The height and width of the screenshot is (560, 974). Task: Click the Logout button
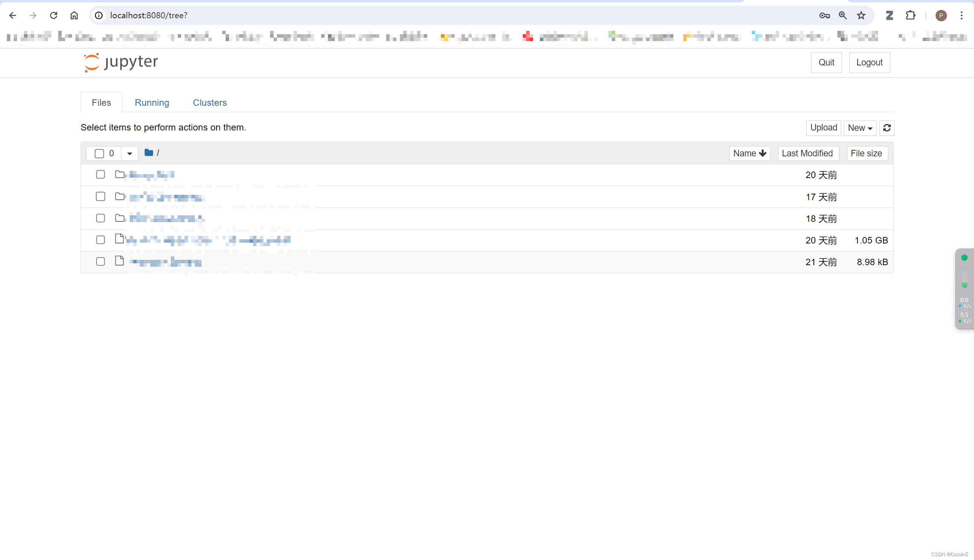point(869,62)
